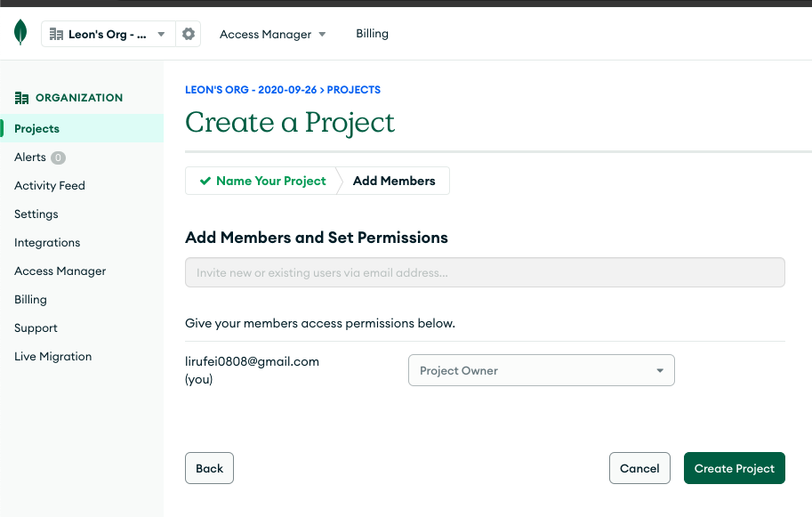Viewport: 812px width, 517px height.
Task: Click the Alerts count badge
Action: [x=58, y=158]
